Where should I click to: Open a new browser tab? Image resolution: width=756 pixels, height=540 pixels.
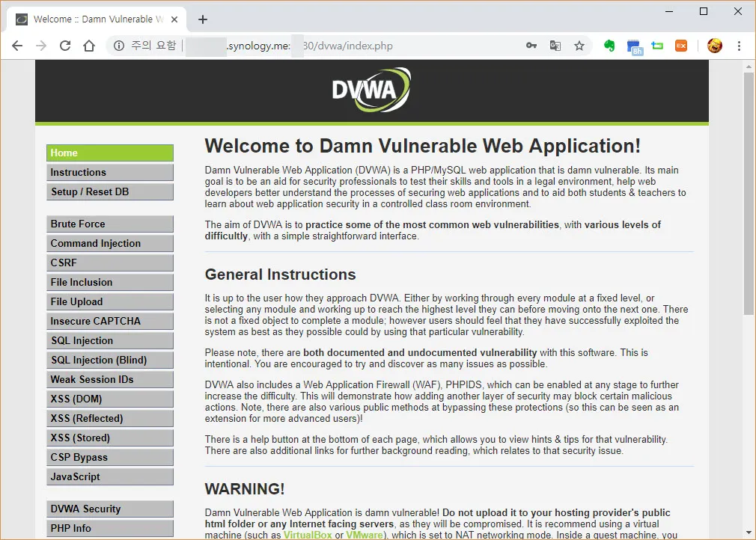pyautogui.click(x=202, y=19)
